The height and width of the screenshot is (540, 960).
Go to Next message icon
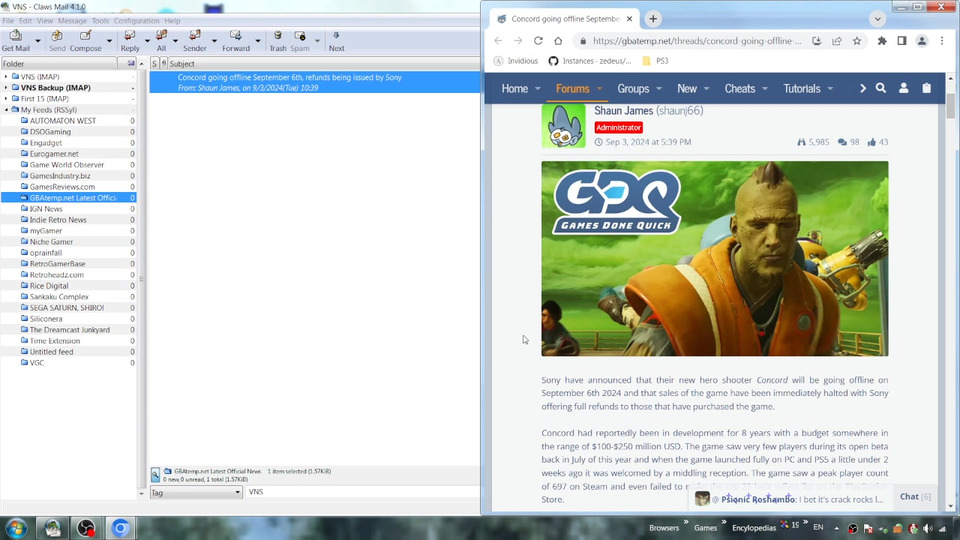tap(336, 41)
